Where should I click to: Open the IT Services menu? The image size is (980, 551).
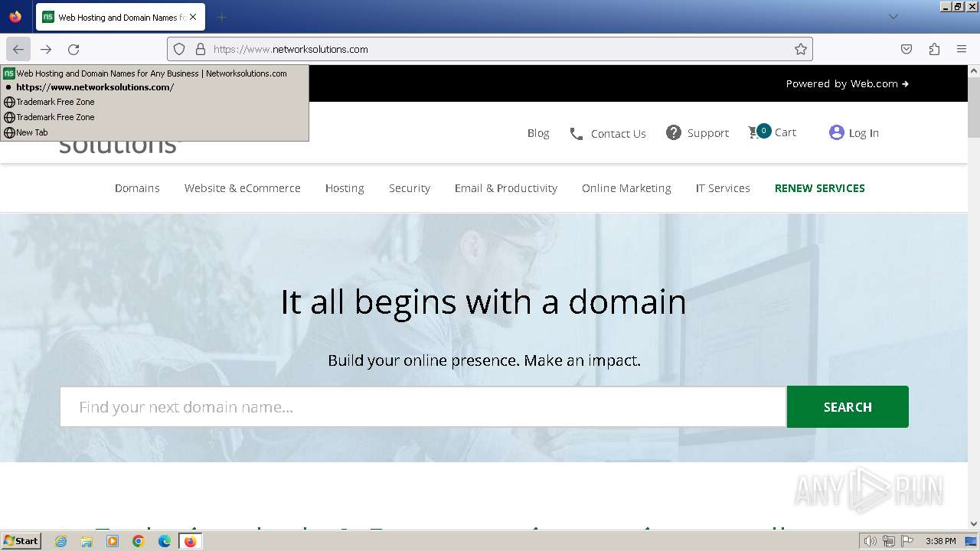pos(723,188)
